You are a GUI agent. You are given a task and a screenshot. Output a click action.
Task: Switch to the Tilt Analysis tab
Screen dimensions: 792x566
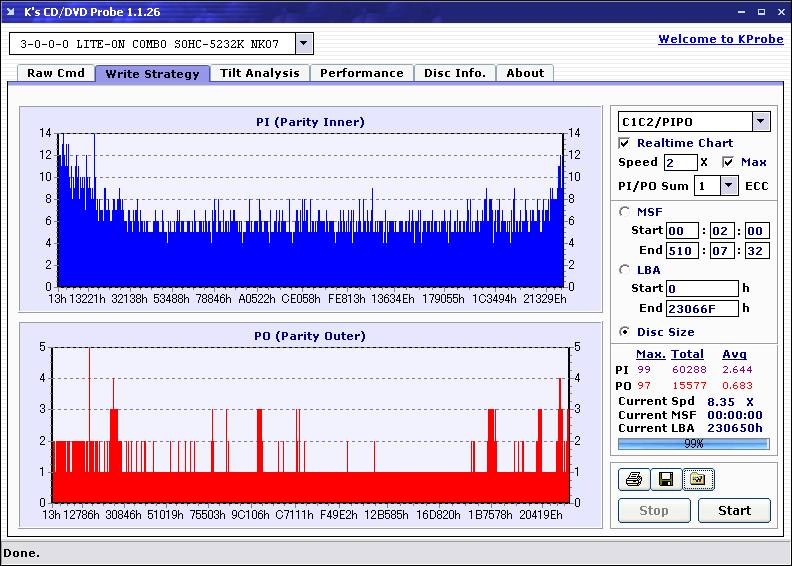(259, 73)
